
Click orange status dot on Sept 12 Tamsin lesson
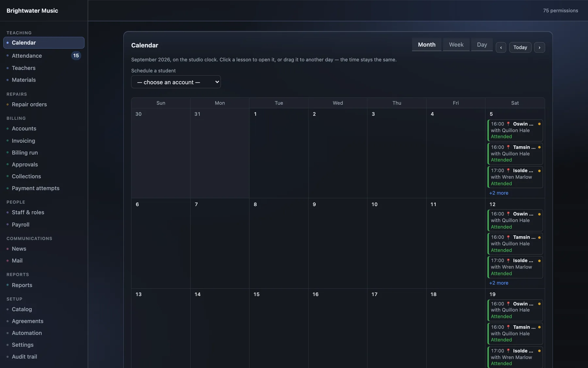539,237
